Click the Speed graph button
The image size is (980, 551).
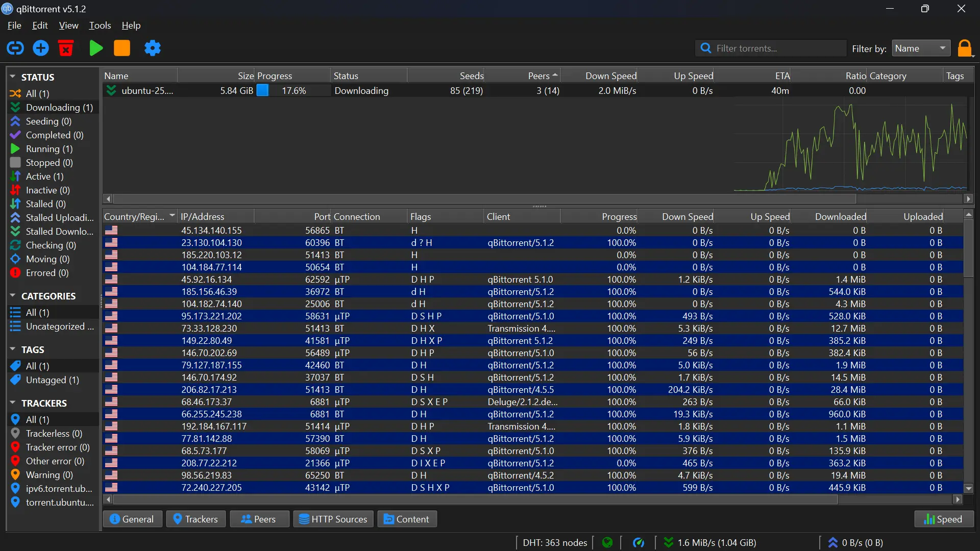pyautogui.click(x=944, y=519)
